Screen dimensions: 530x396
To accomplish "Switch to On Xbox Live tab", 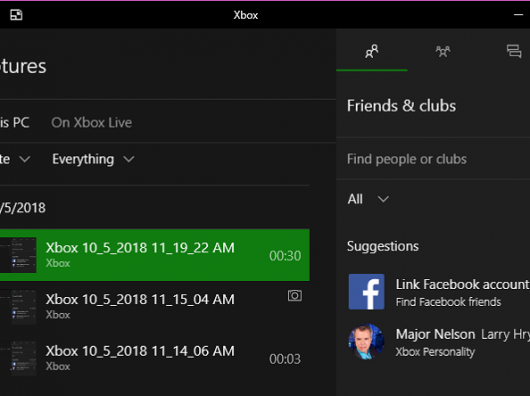I will (92, 123).
